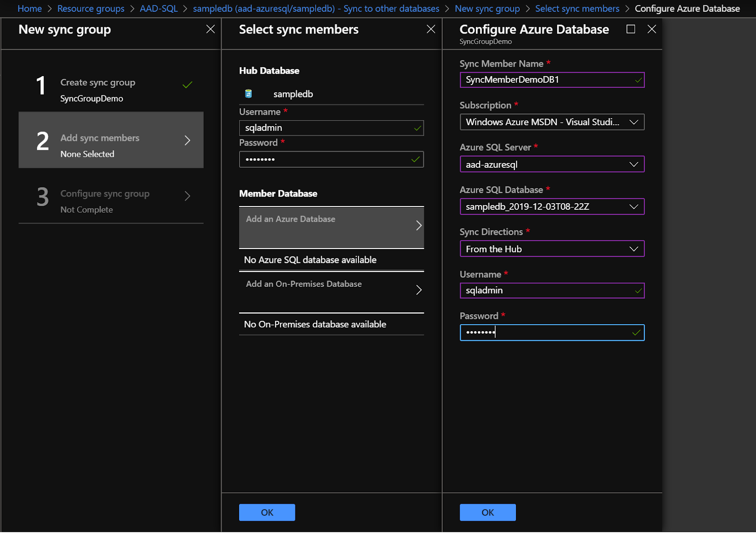The height and width of the screenshot is (533, 756).
Task: Click the maximize icon on Configure Azure Database blade
Action: (631, 29)
